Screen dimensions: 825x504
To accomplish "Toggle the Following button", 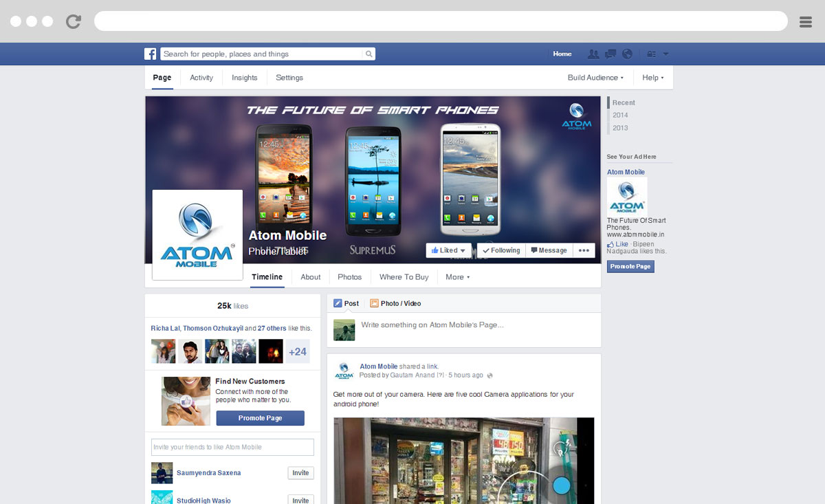I will [x=501, y=251].
